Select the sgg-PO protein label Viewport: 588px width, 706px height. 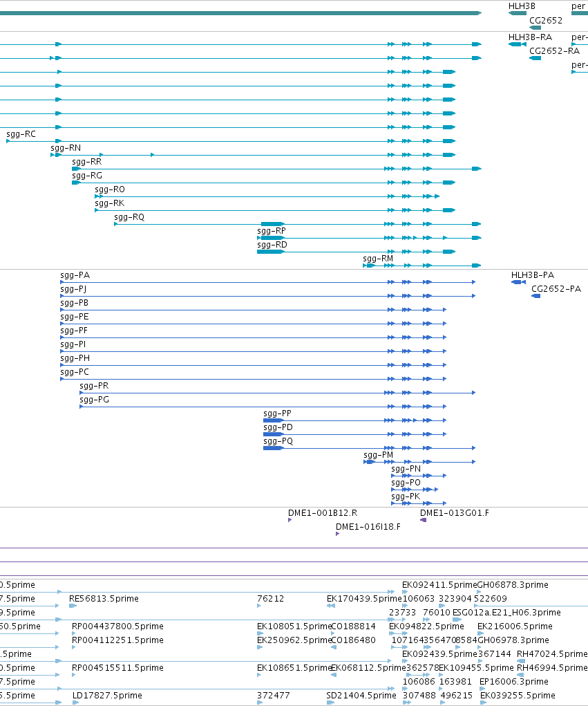[x=406, y=483]
